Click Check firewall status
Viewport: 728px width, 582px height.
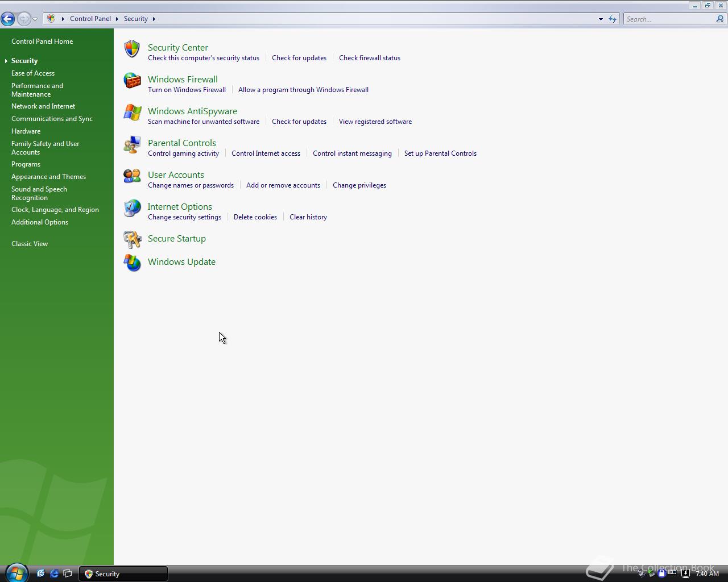370,58
